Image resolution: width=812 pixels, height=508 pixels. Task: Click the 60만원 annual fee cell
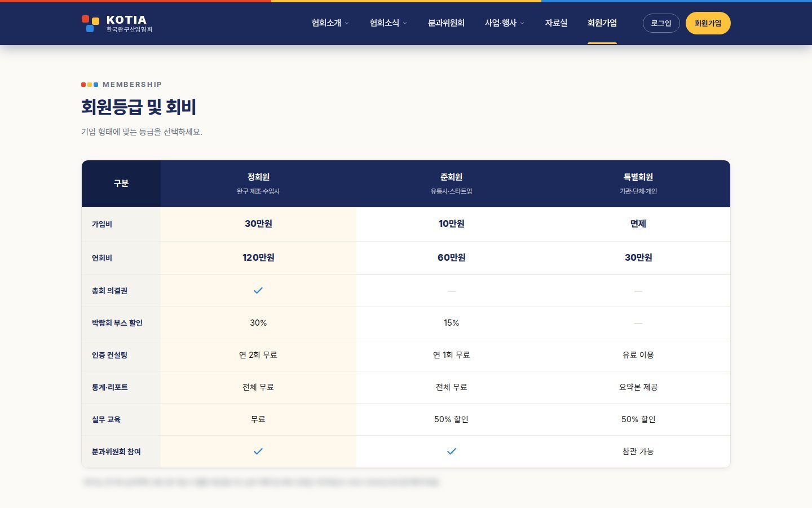(x=452, y=258)
